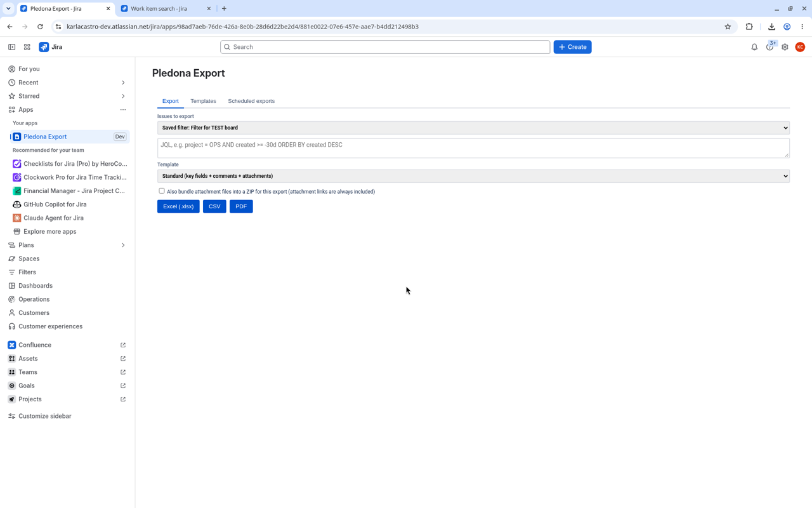Open Confluence from the sidebar
Screen dimensions: 812x508
[x=67, y=345]
